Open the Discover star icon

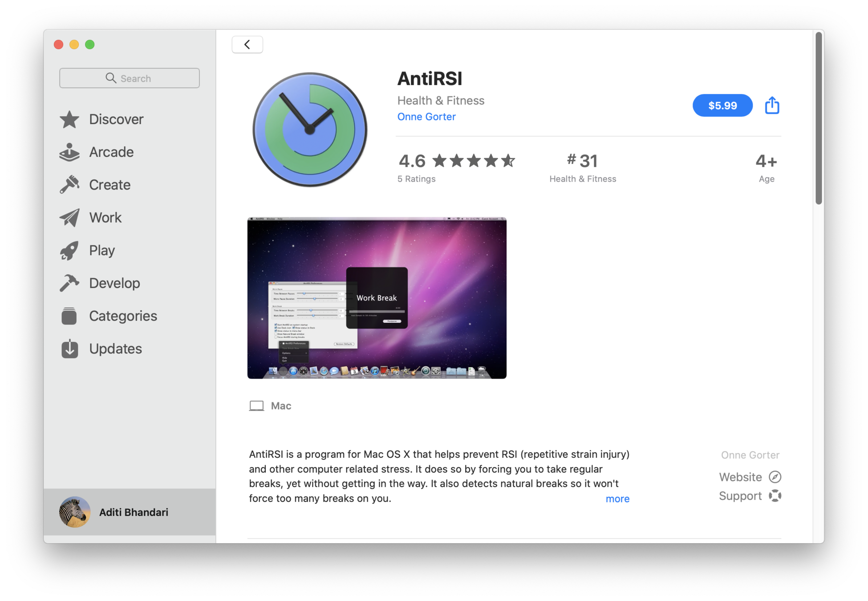coord(69,119)
